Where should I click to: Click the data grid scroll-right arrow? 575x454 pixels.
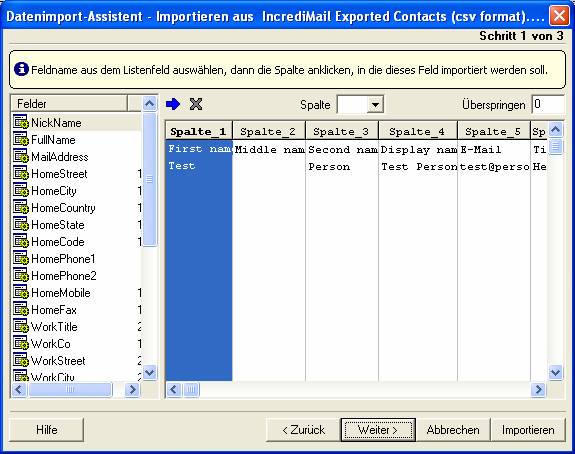(538, 389)
